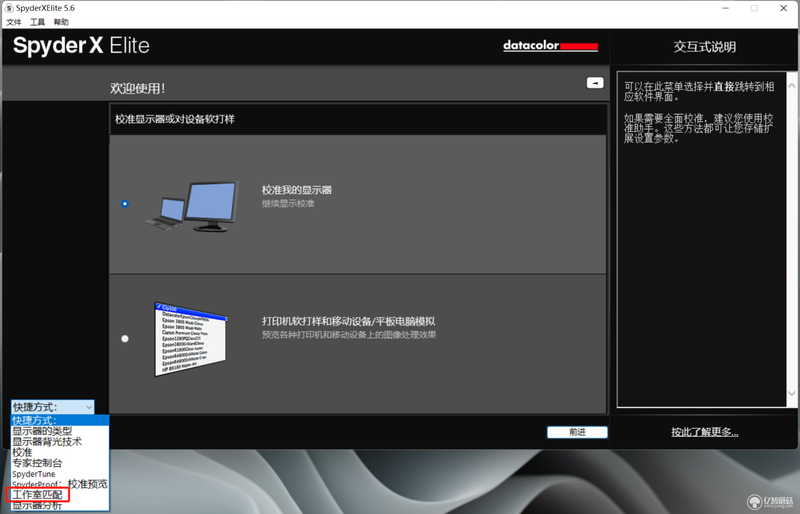800x514 pixels.
Task: Open the 工具 menu
Action: [37, 22]
